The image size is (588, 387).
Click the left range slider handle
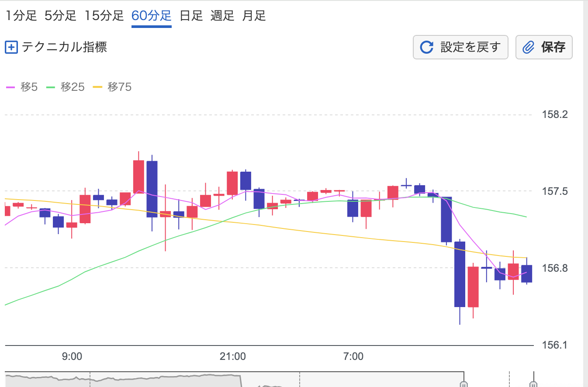464,384
